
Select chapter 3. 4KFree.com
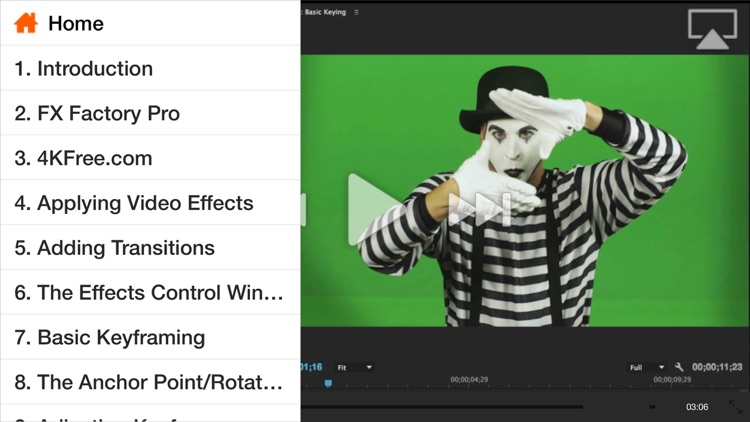(x=150, y=158)
